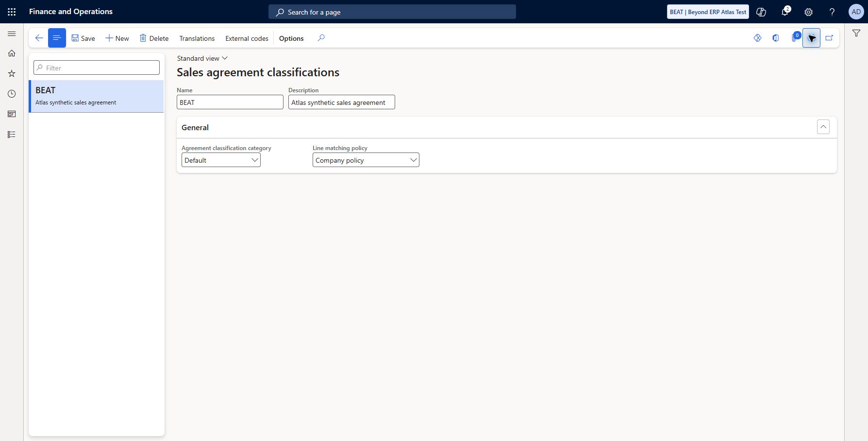Viewport: 868px width, 441px height.
Task: Click the Description field
Action: point(342,102)
